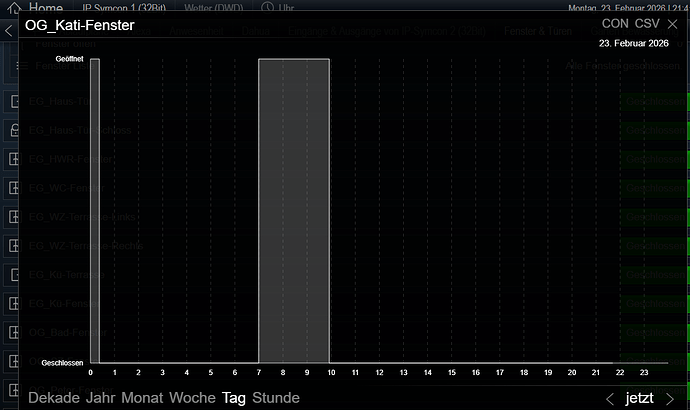Image resolution: width=690 pixels, height=410 pixels.
Task: Go to next day with right arrow
Action: point(670,399)
